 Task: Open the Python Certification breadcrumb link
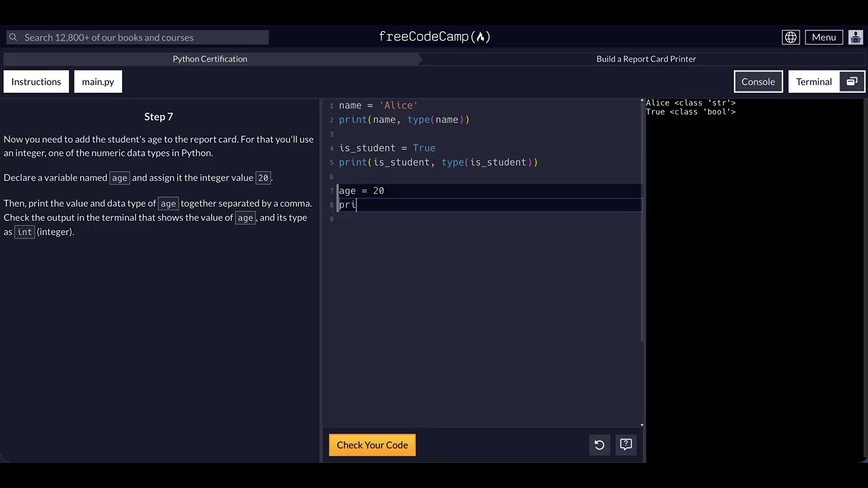[210, 59]
